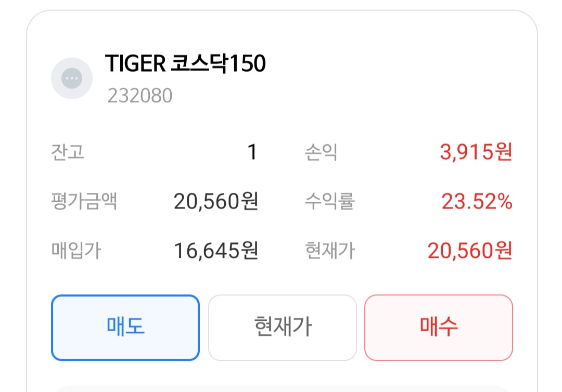Click the stock code 232080

[x=139, y=96]
